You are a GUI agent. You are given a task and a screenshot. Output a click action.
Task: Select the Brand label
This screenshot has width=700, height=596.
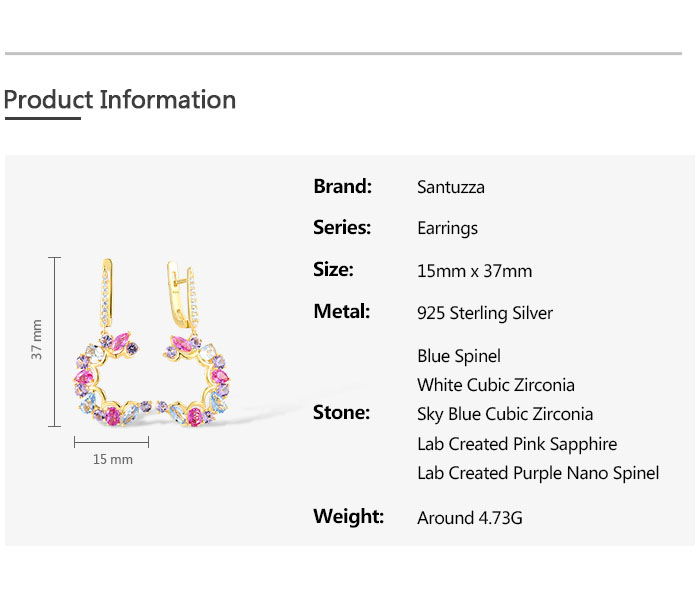(342, 186)
